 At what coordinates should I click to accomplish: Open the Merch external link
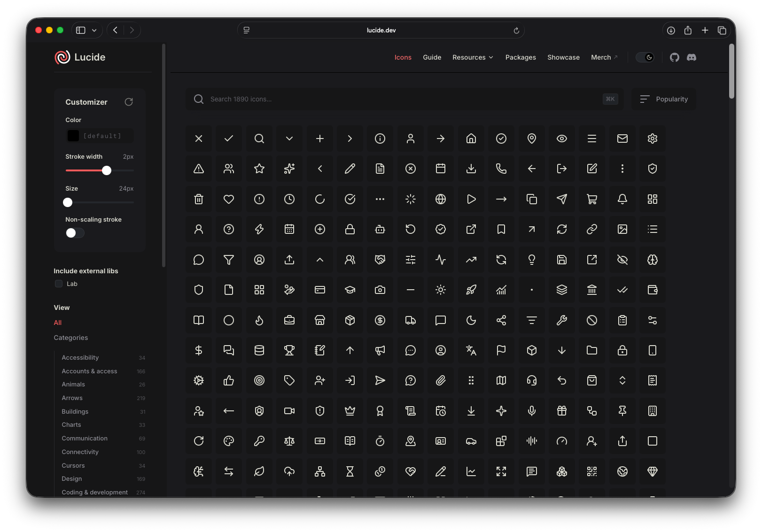pyautogui.click(x=604, y=57)
